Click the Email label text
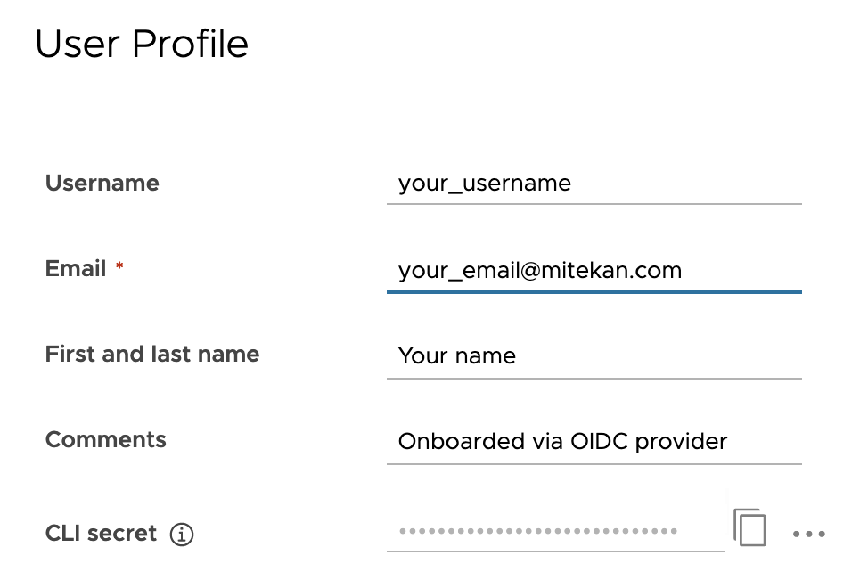This screenshot has height=588, width=868. pyautogui.click(x=76, y=269)
